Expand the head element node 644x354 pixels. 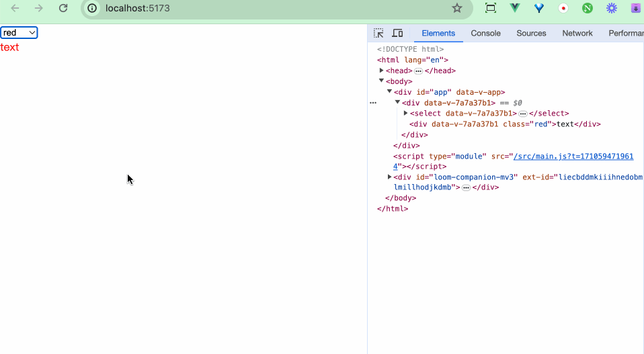click(x=382, y=71)
